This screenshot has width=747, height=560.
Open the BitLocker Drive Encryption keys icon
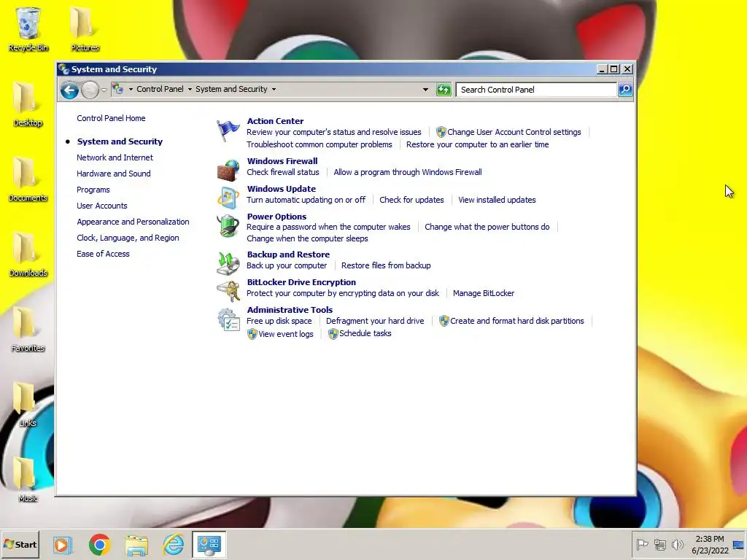click(x=228, y=291)
